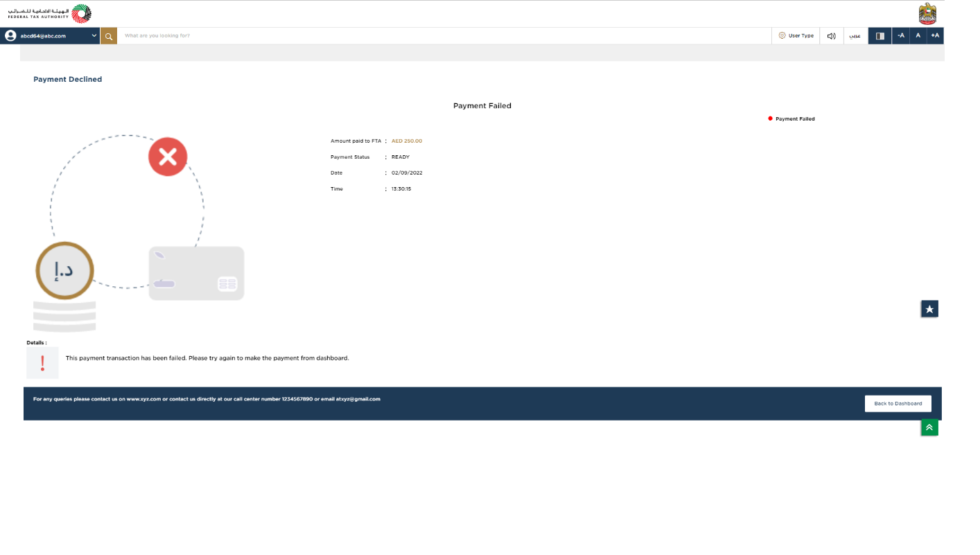Toggle the contrast mode icon

tap(880, 36)
